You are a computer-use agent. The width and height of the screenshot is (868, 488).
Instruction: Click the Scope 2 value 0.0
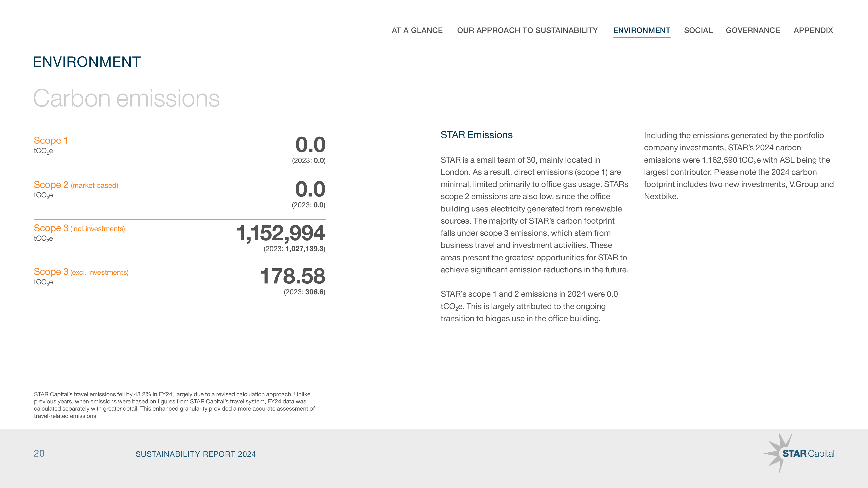click(x=310, y=189)
